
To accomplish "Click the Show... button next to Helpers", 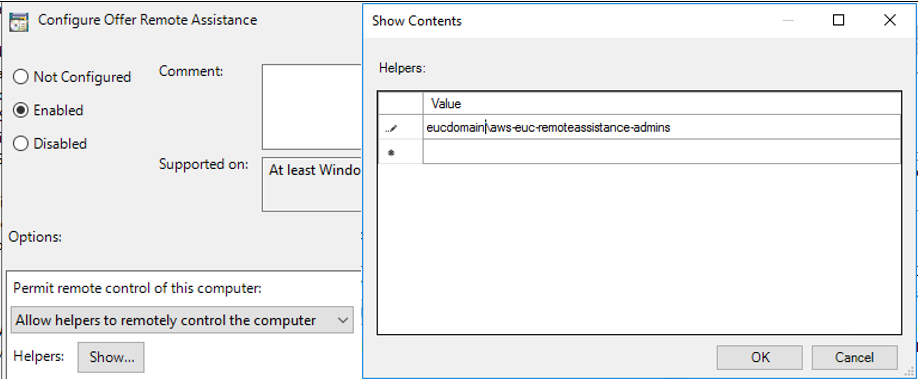I will [111, 357].
